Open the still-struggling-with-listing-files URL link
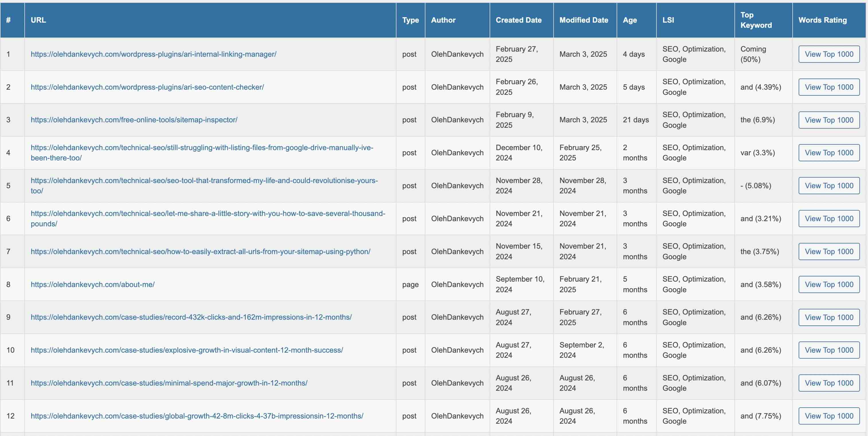The image size is (868, 436). pyautogui.click(x=202, y=152)
